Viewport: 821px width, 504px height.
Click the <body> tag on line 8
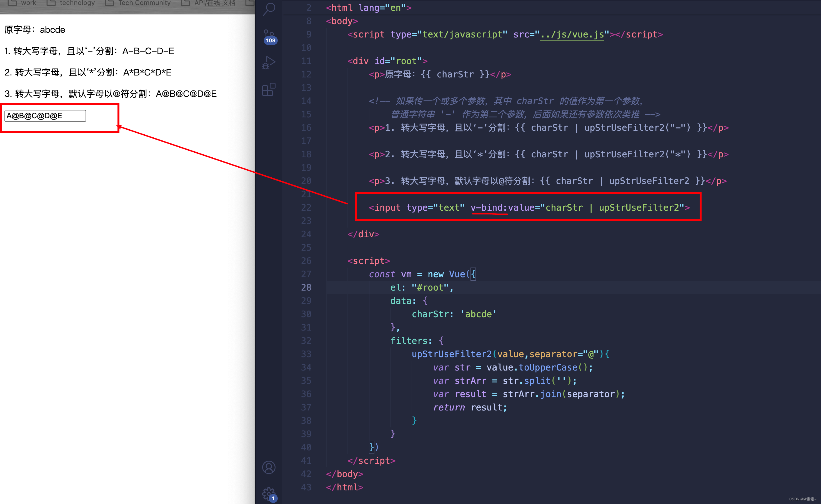coord(342,21)
